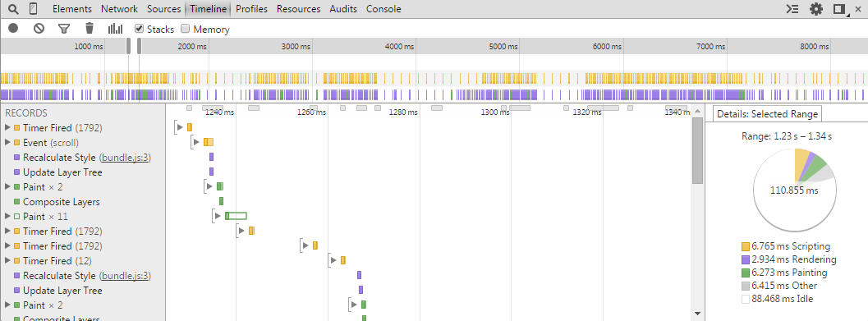This screenshot has width=868, height=321.
Task: Click the Scripting color legend swatch
Action: click(746, 246)
